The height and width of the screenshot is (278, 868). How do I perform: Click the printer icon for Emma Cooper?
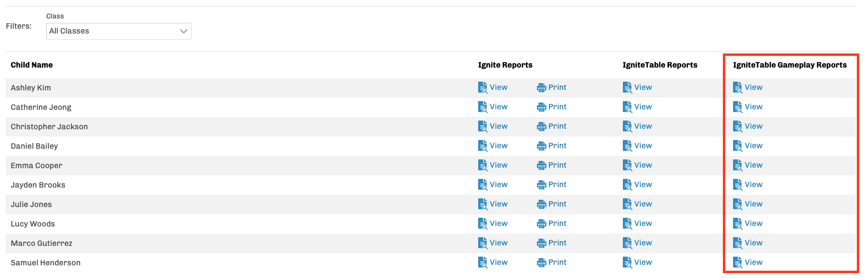point(541,165)
